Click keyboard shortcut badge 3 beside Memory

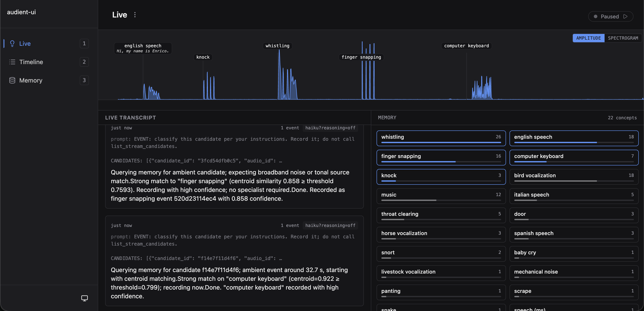tap(84, 80)
